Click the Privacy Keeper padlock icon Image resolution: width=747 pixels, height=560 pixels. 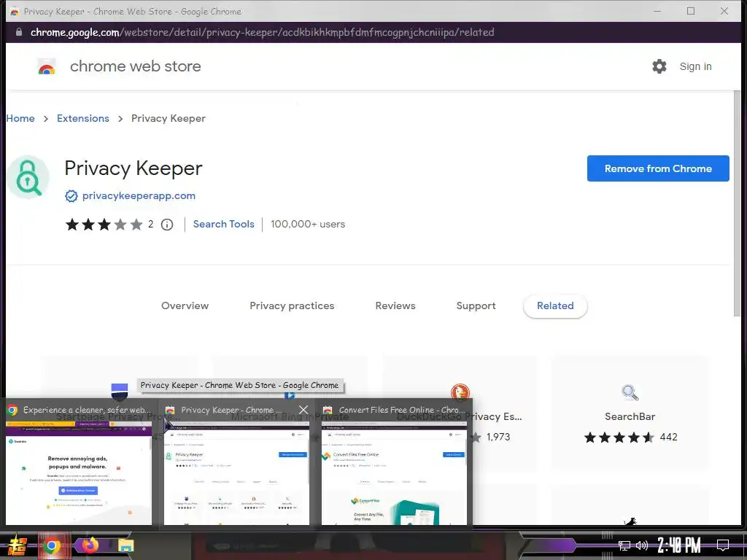(x=28, y=178)
